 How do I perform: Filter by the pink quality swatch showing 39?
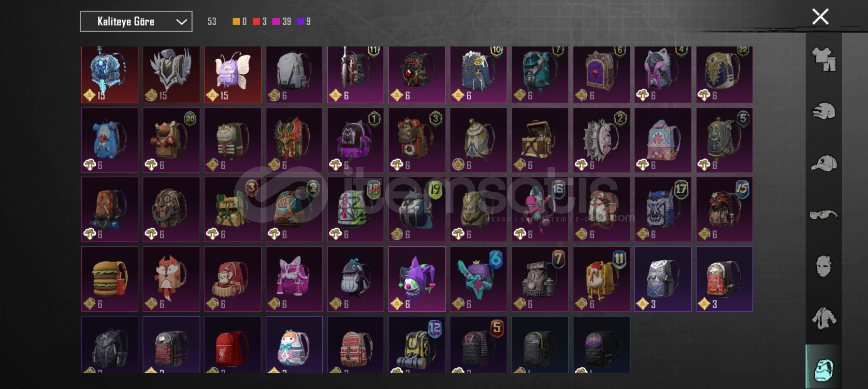[276, 22]
